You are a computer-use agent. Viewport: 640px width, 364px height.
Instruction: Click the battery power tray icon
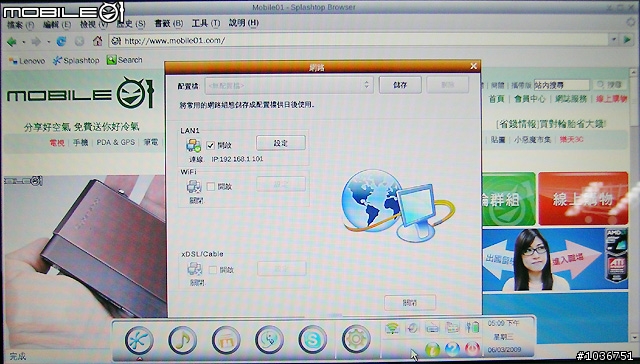473,327
